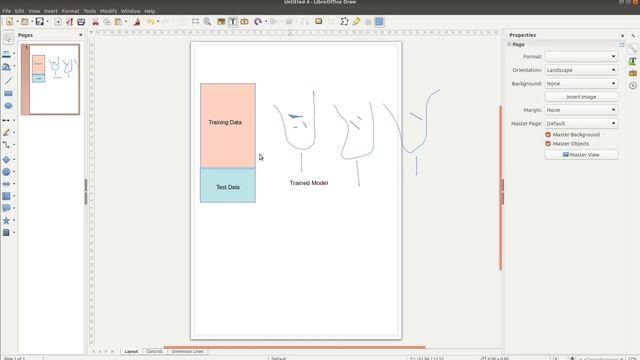Open the Format dropdown
This screenshot has width=640, height=360.
coord(581,56)
